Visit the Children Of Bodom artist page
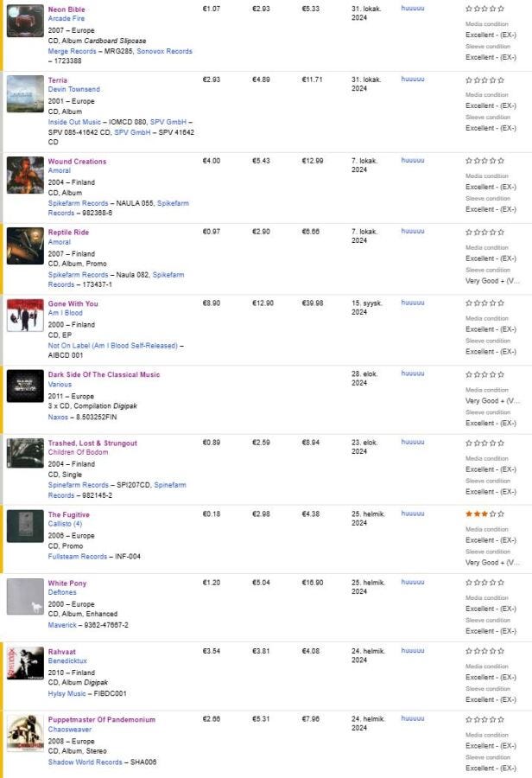This screenshot has width=532, height=778. click(x=79, y=452)
